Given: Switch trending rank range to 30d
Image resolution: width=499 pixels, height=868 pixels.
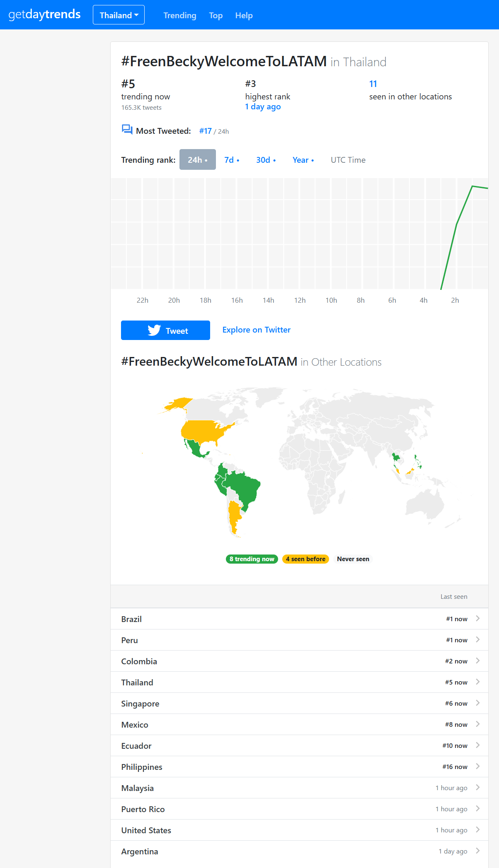Looking at the screenshot, I should tap(266, 160).
